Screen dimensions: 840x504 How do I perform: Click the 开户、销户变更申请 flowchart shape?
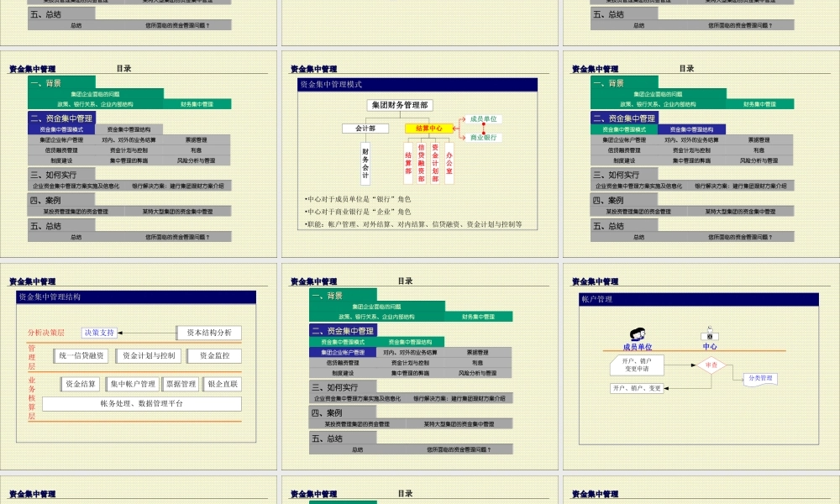[x=637, y=365]
